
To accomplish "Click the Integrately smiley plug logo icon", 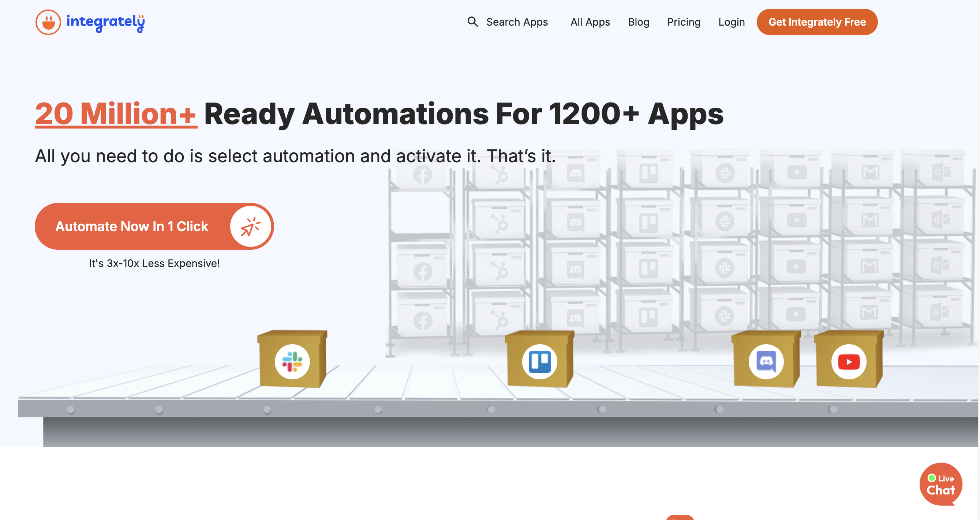I will tap(48, 22).
